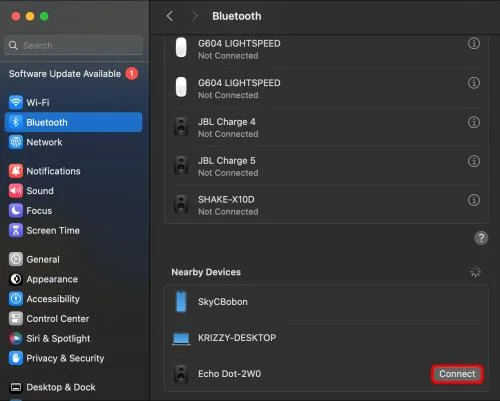Click the software update badge

132,74
